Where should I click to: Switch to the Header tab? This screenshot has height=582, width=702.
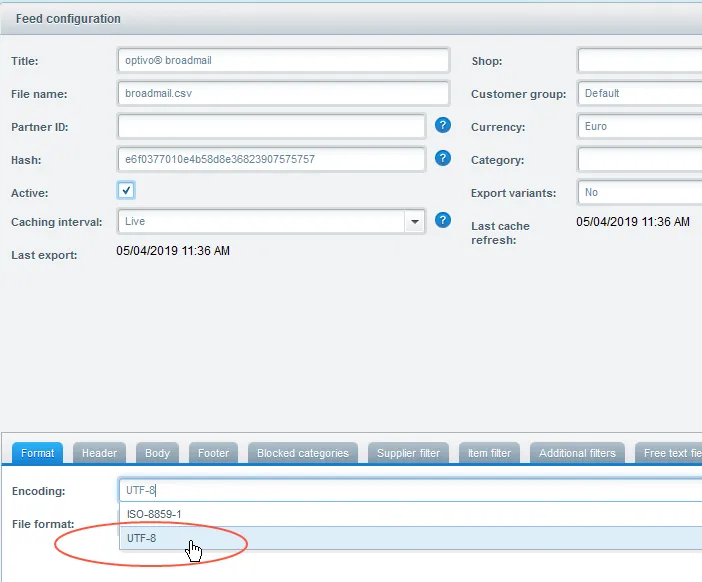[99, 453]
